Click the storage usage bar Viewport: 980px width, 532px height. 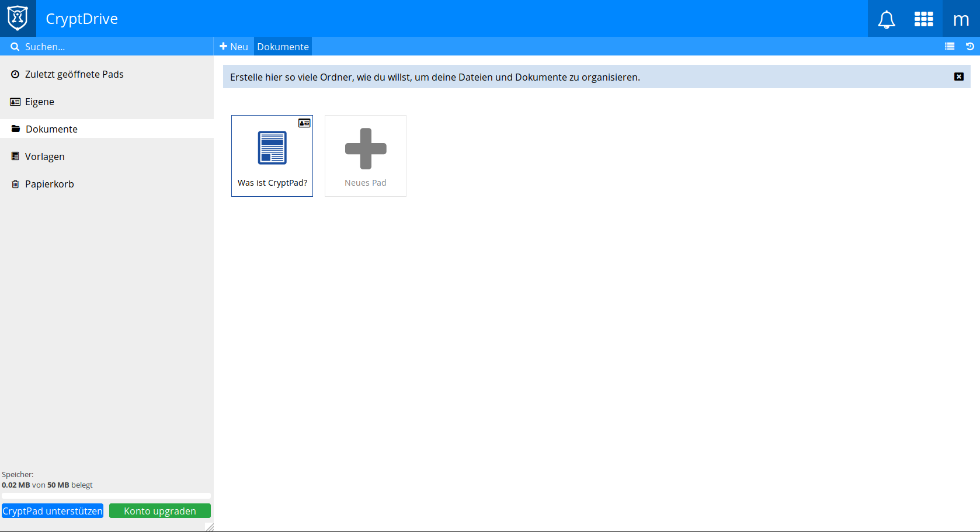[106, 496]
